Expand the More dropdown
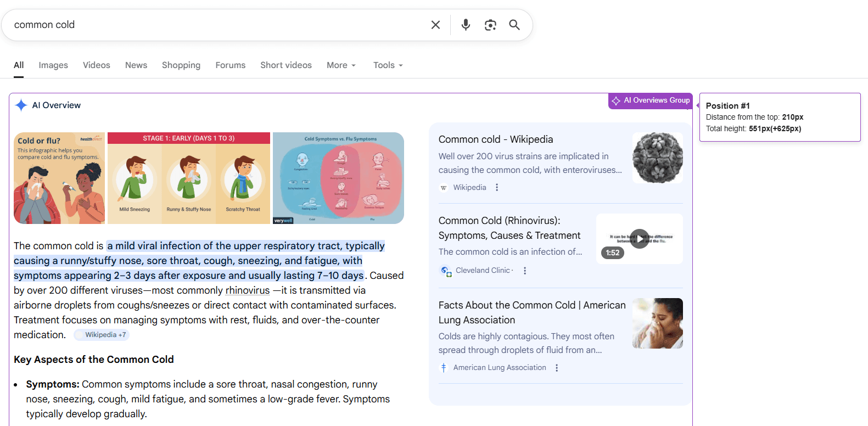 point(341,65)
